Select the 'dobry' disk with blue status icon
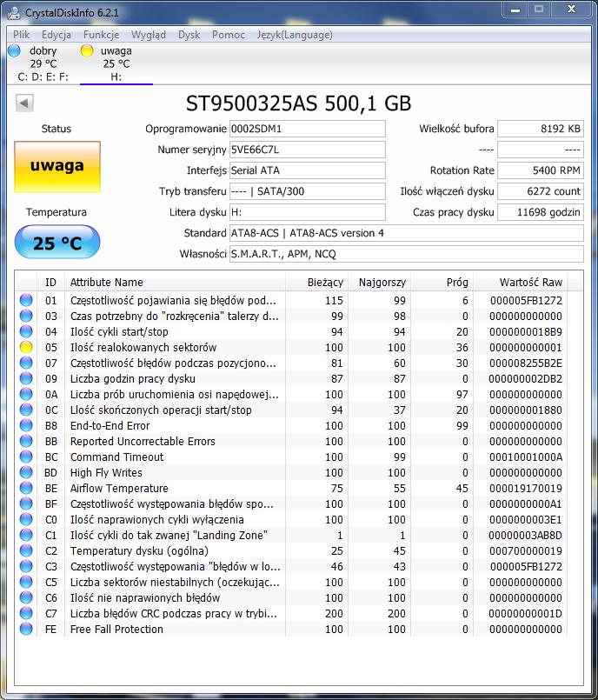The height and width of the screenshot is (700, 598). coord(38,63)
